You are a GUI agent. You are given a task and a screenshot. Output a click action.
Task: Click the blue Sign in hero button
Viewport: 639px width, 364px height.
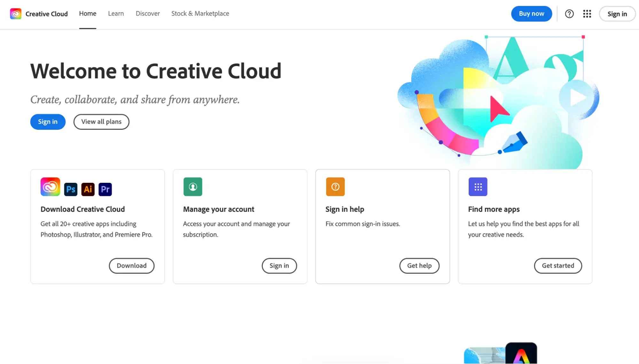(48, 122)
